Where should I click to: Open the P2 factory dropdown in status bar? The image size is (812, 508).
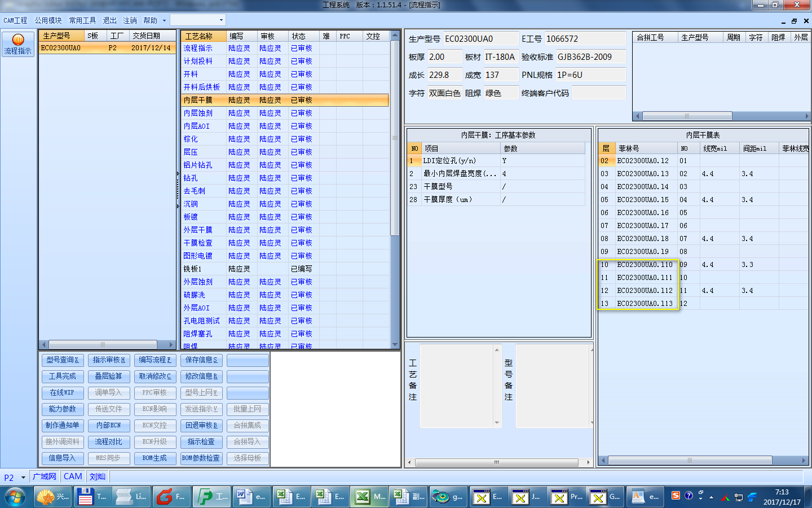tap(23, 478)
